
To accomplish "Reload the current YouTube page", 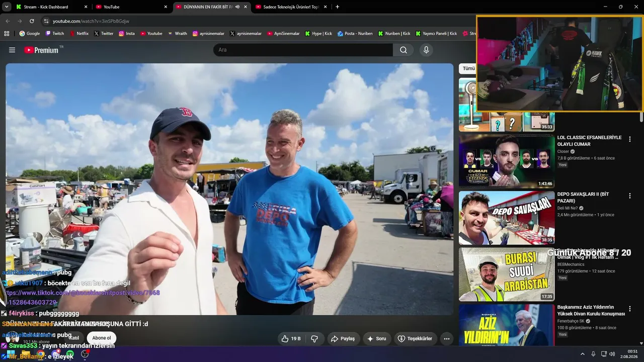I will coord(32,21).
